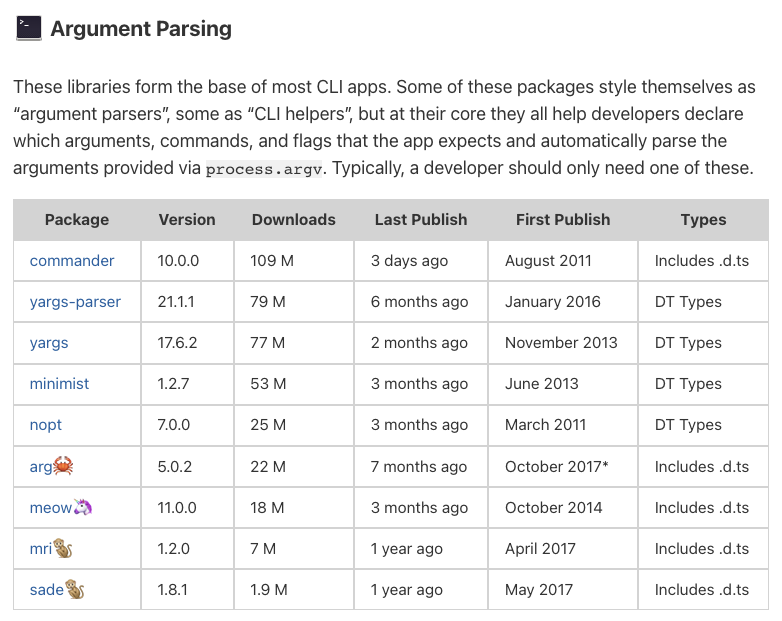Click the 6 months ago cell
This screenshot has width=782, height=621.
tap(419, 302)
